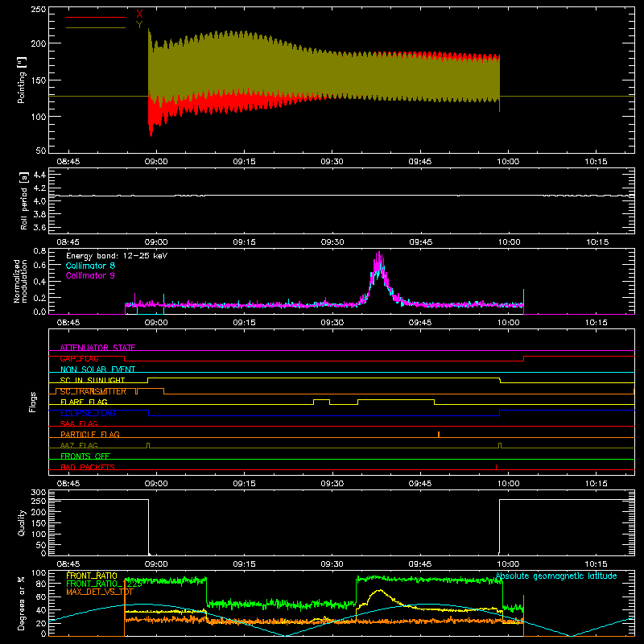Click the 300 tick on Quality axis
The image size is (644, 644).
pyautogui.click(x=39, y=493)
